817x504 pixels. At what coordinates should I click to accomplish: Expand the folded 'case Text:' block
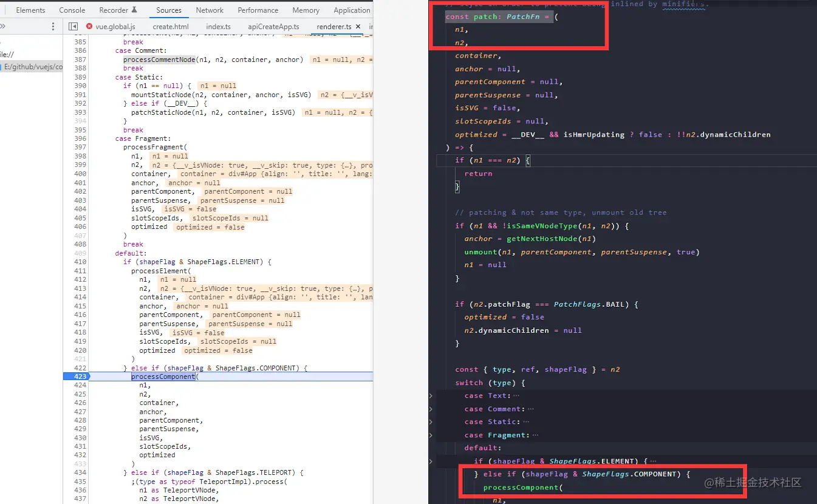tap(431, 395)
